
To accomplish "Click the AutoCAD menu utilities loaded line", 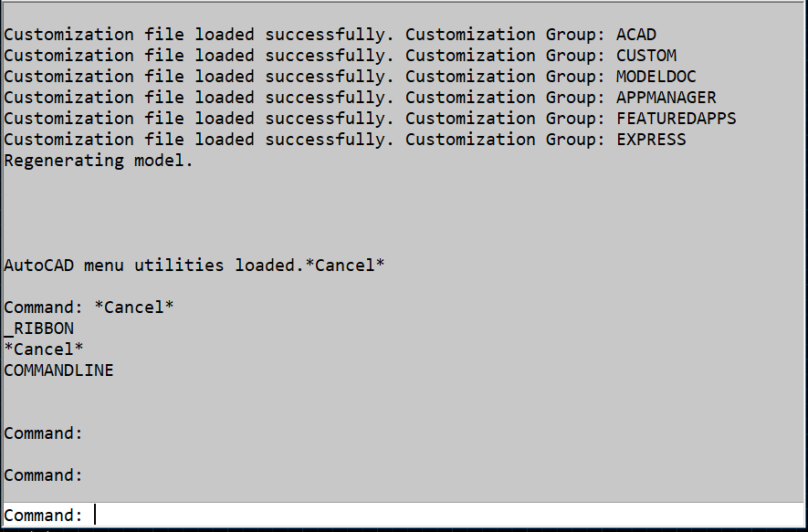I will [194, 266].
